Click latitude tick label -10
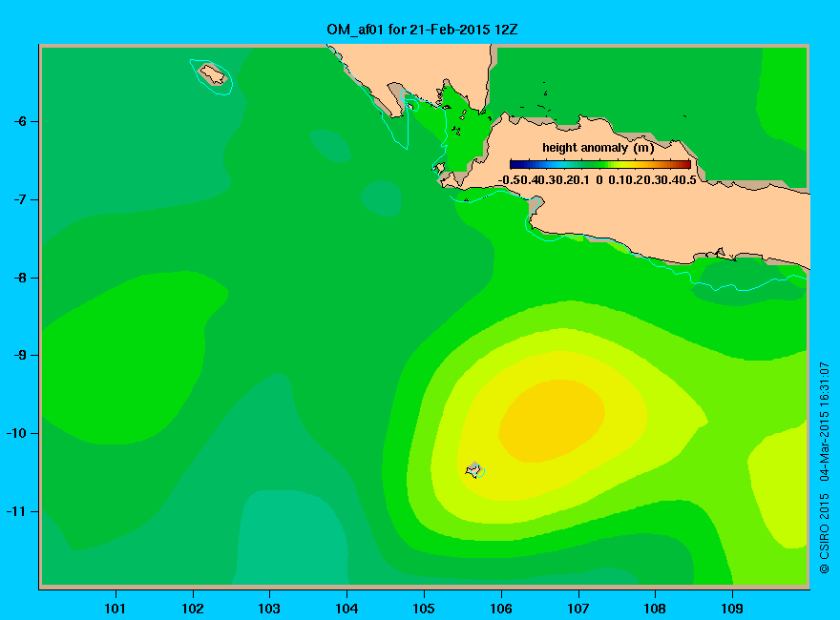 coord(16,433)
